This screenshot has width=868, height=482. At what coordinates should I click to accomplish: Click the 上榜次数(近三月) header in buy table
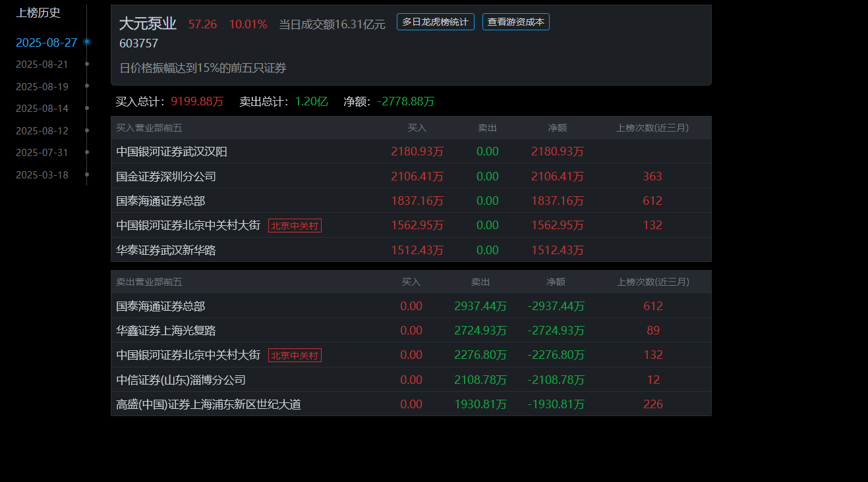tap(652, 128)
